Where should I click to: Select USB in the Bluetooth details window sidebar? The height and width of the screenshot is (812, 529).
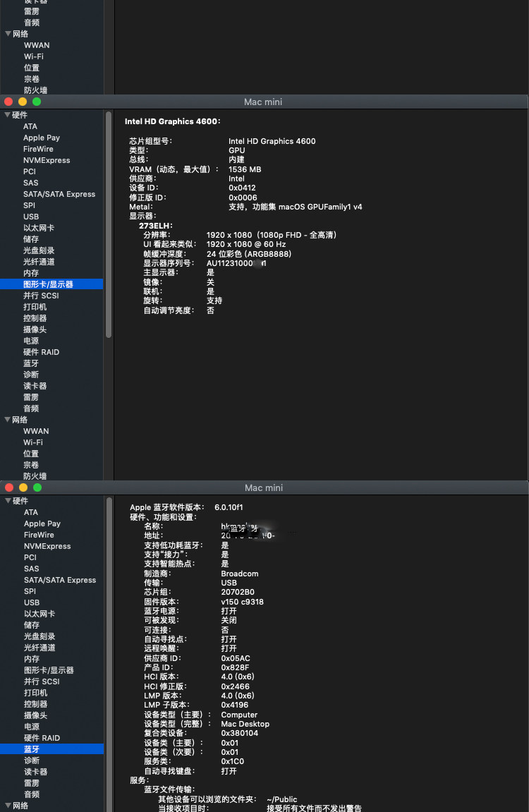click(32, 602)
